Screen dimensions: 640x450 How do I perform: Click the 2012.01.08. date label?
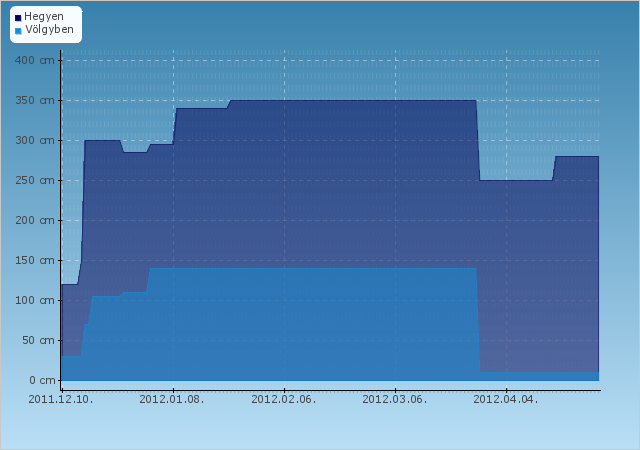172,399
